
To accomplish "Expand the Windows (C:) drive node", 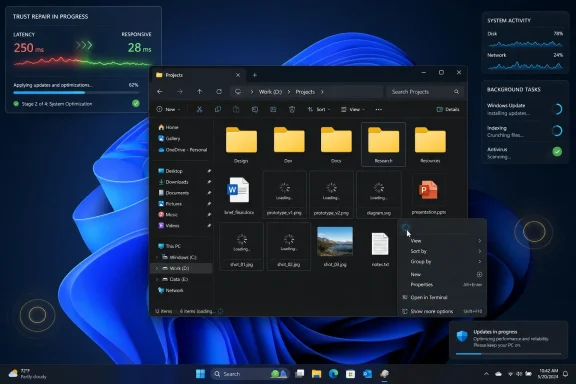I will 157,257.
